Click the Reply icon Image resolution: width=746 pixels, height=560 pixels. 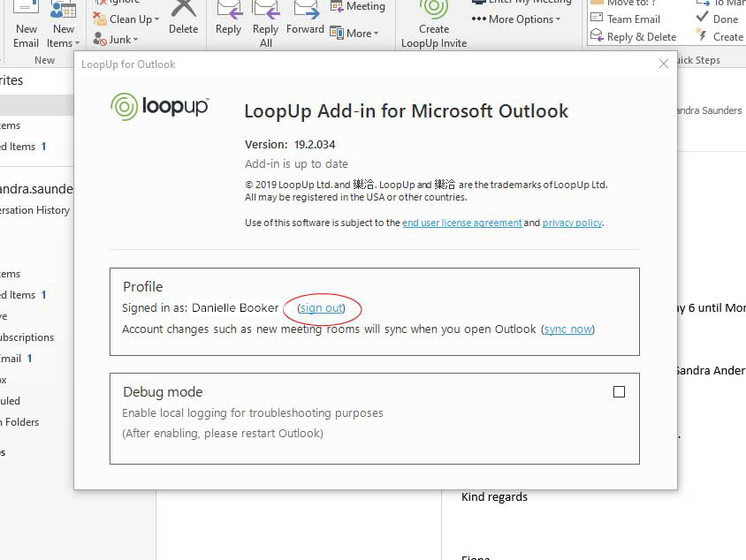tap(228, 11)
